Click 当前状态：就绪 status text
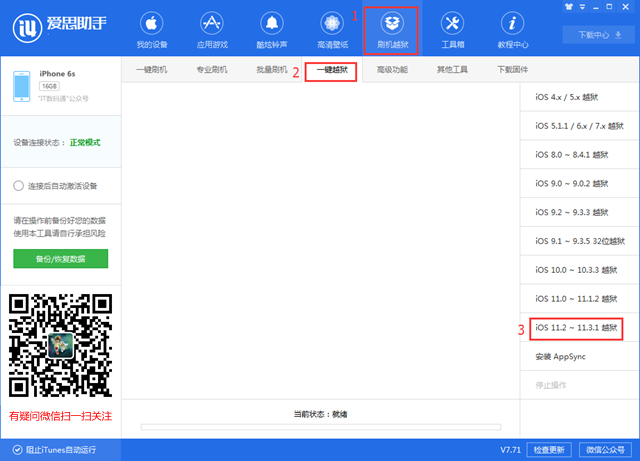The height and width of the screenshot is (461, 640). 320,414
